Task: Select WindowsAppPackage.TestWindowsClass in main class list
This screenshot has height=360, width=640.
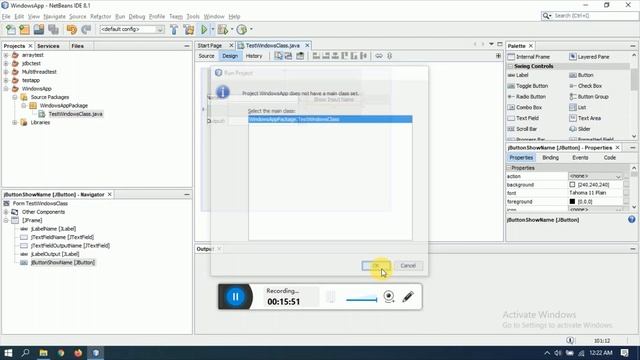Action: 330,119
